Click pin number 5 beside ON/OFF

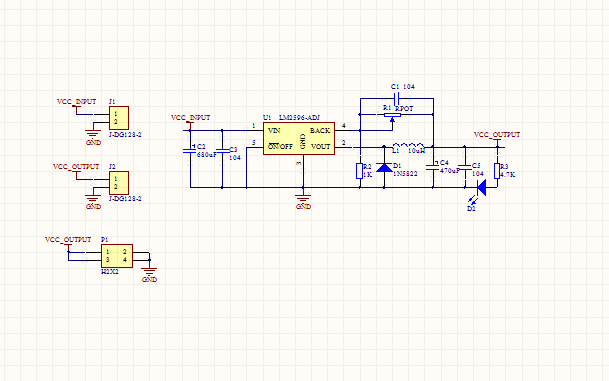coord(254,143)
